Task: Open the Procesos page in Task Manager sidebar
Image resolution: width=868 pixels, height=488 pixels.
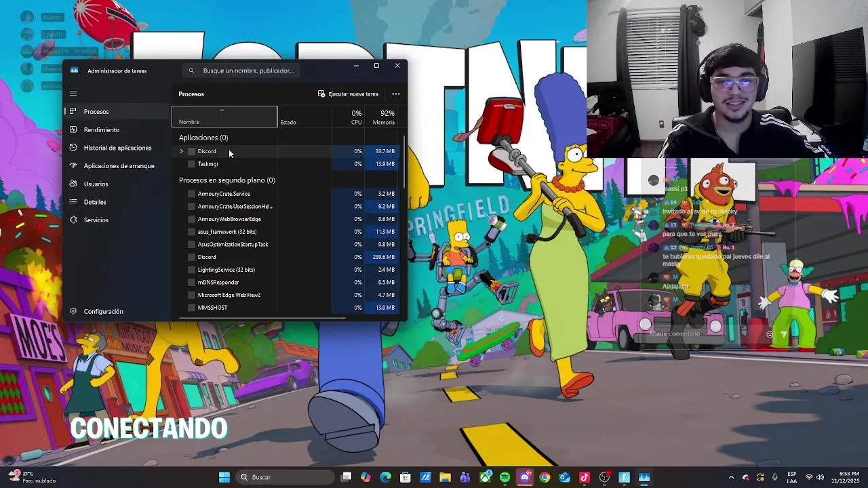Action: pos(116,111)
